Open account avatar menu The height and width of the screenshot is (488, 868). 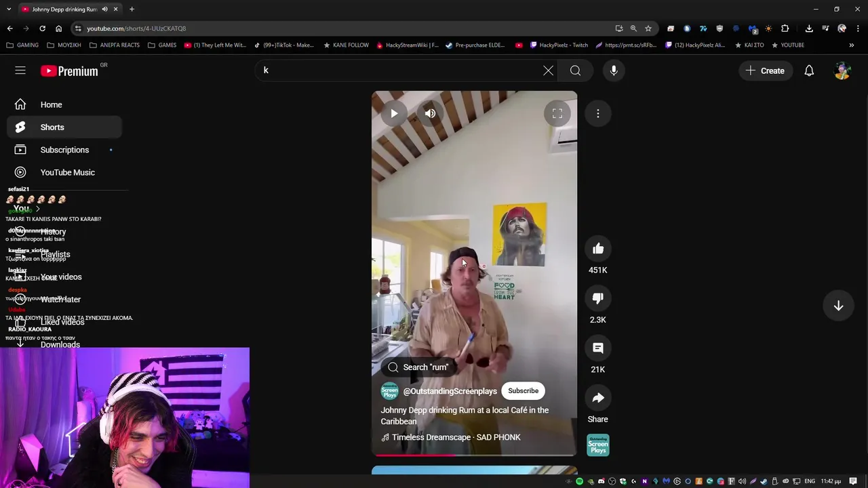pyautogui.click(x=842, y=70)
